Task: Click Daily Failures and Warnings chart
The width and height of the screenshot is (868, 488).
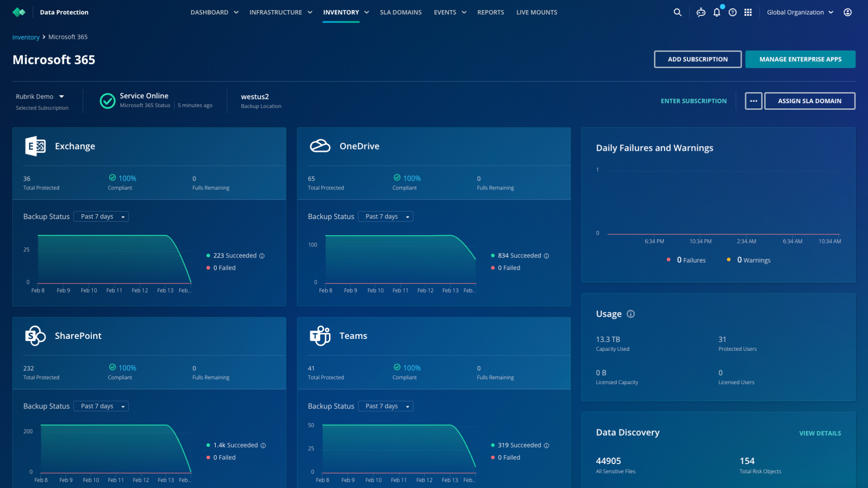Action: click(x=718, y=205)
